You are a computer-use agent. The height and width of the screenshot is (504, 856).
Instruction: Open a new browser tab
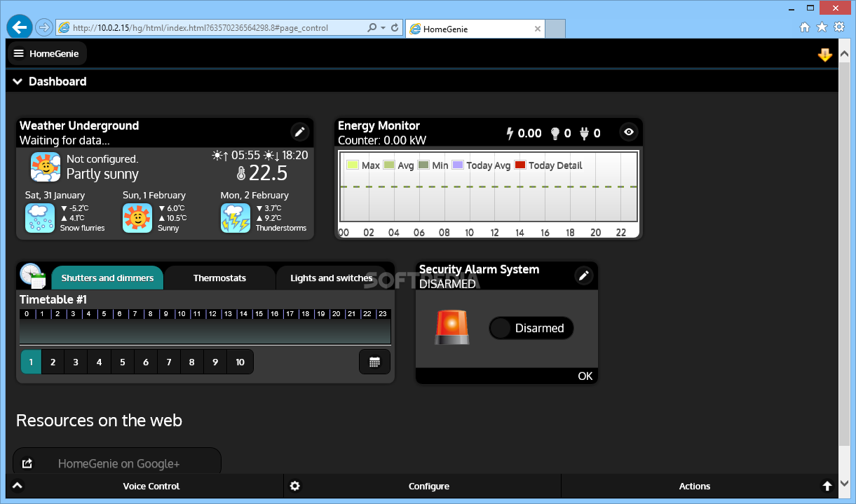[555, 29]
